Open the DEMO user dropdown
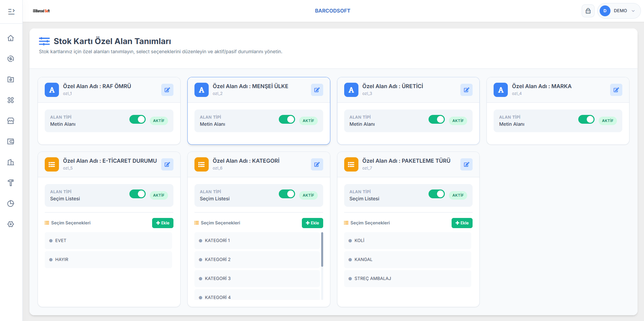 pyautogui.click(x=619, y=11)
